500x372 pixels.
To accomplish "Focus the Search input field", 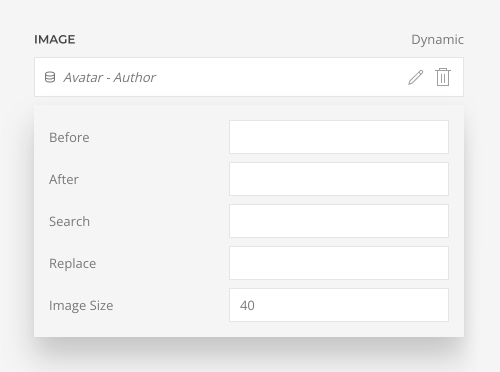I will tap(339, 221).
